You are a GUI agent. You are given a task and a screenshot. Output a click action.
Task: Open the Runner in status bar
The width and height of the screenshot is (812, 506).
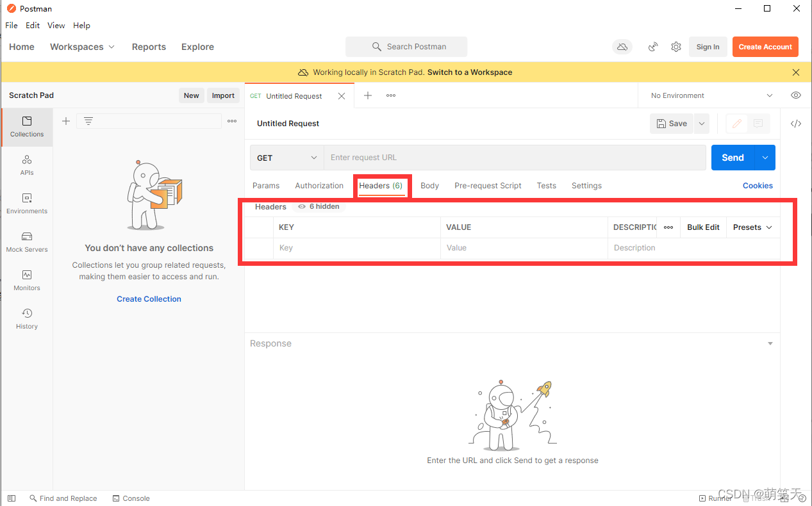pos(715,498)
